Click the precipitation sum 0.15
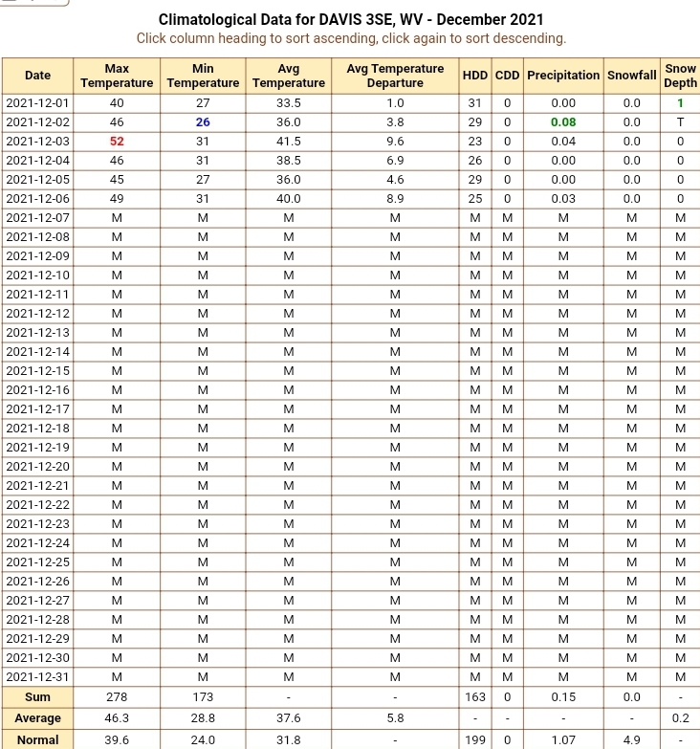The image size is (700, 749). click(563, 697)
